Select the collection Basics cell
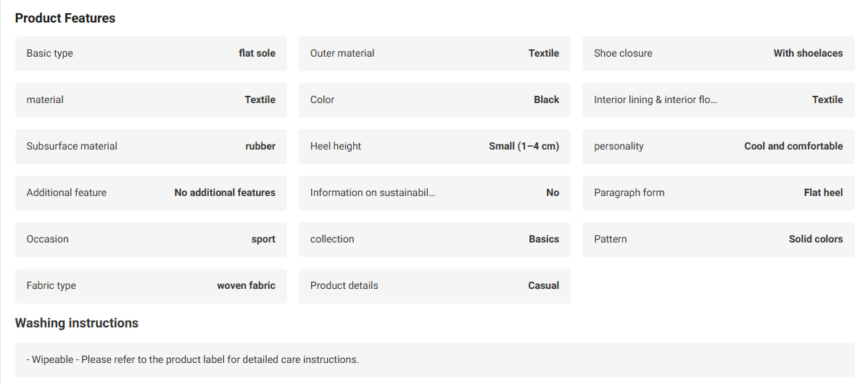Screen dimensions: 868x384 tap(434, 240)
